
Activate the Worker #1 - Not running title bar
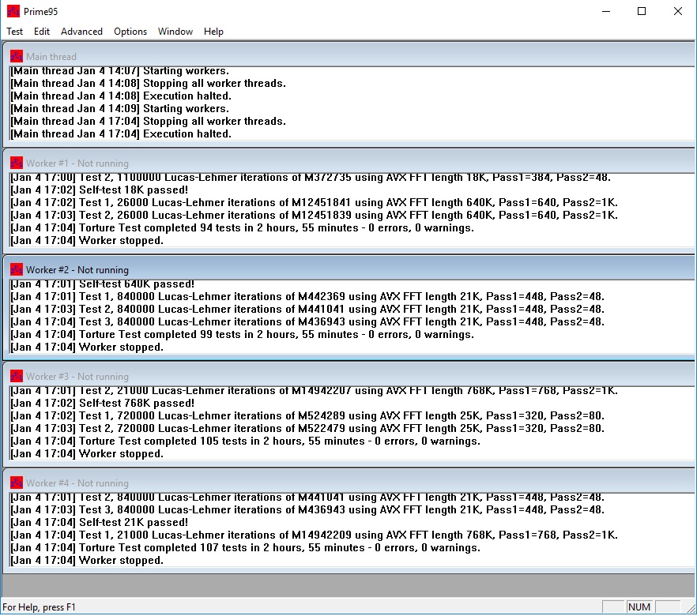click(348, 163)
